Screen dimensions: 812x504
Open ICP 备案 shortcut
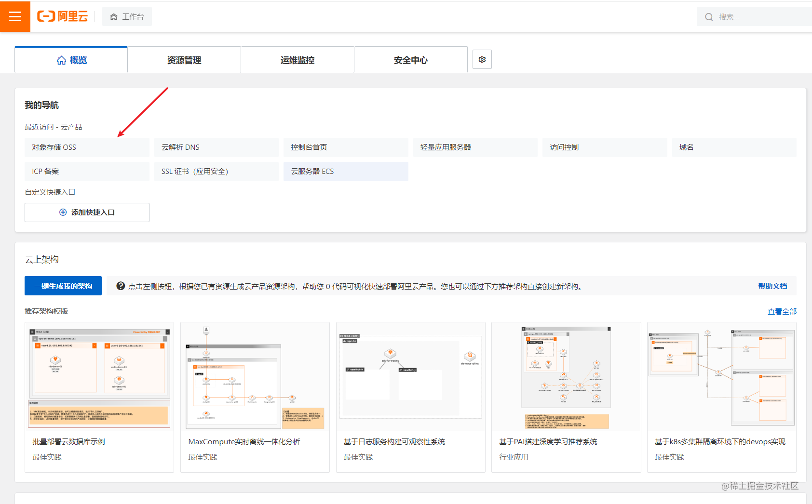[x=87, y=172]
